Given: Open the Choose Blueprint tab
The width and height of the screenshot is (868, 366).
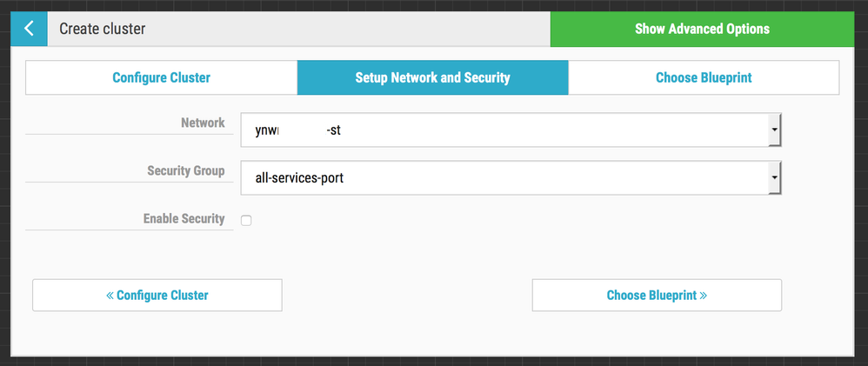Looking at the screenshot, I should (x=703, y=77).
